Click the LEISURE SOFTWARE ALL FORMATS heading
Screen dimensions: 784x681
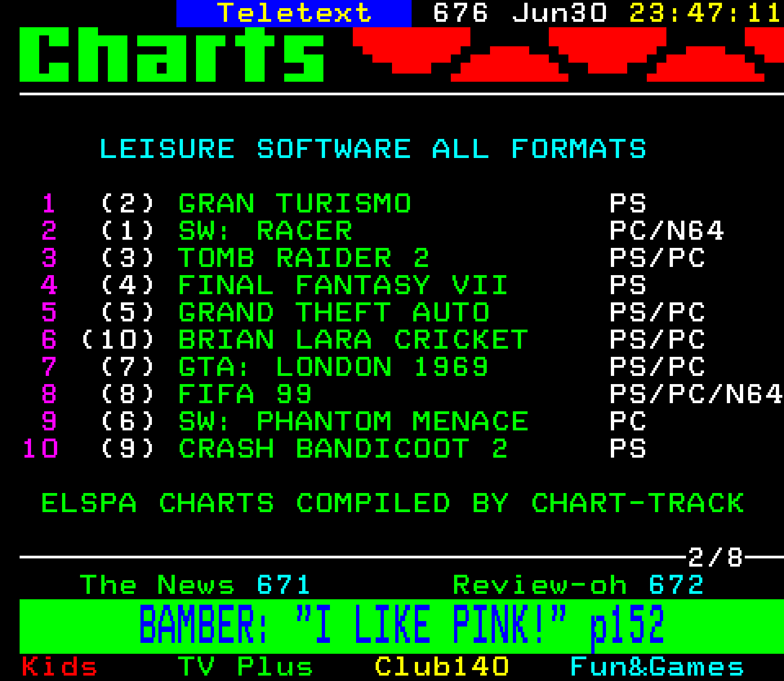pos(373,149)
